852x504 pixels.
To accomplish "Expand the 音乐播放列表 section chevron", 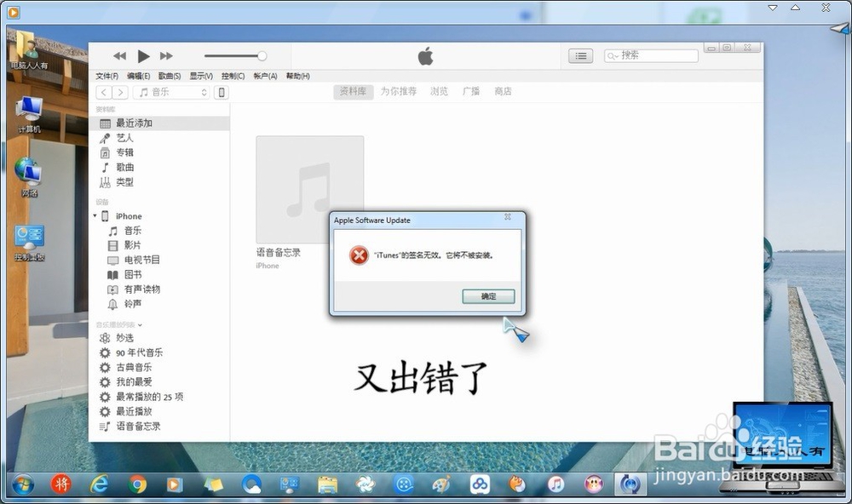I will 140,324.
